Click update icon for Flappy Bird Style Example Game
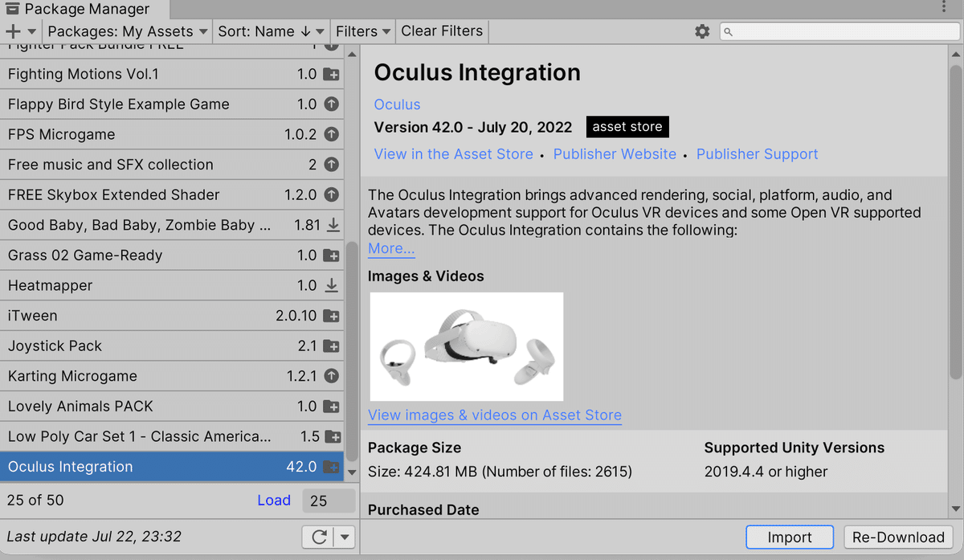The height and width of the screenshot is (560, 964). tap(331, 104)
